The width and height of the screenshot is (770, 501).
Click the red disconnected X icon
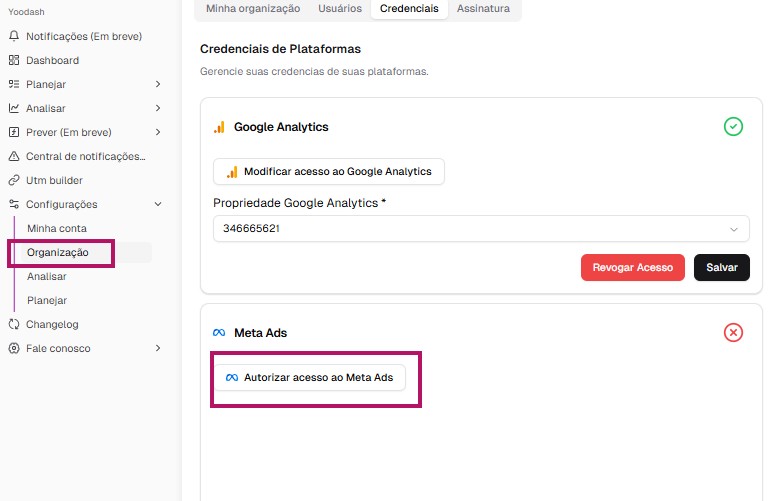(733, 333)
